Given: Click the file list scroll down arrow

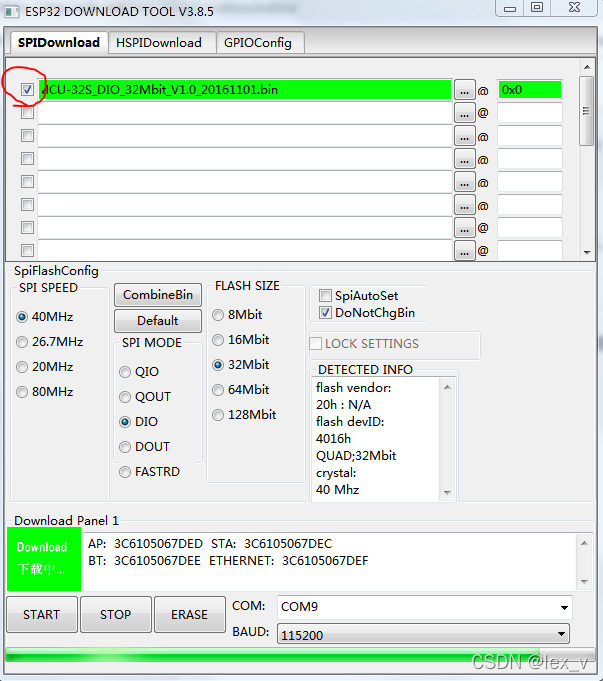Looking at the screenshot, I should pos(587,252).
